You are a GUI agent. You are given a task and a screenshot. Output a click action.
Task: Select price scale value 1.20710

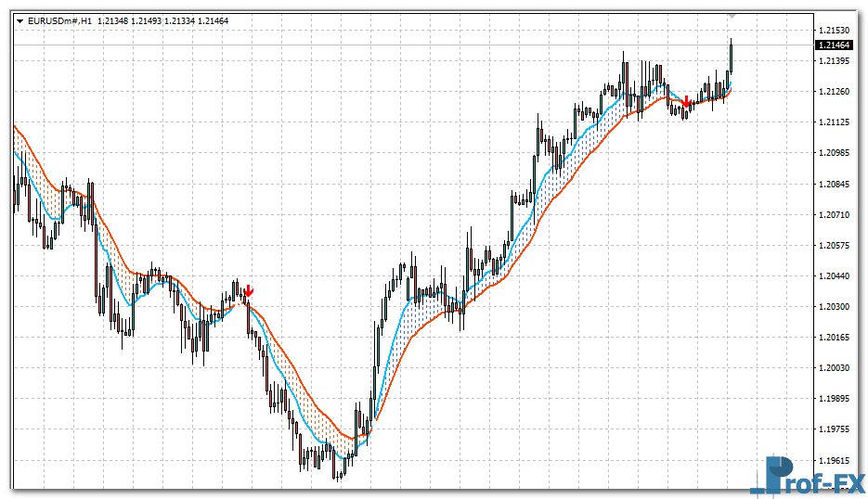835,214
